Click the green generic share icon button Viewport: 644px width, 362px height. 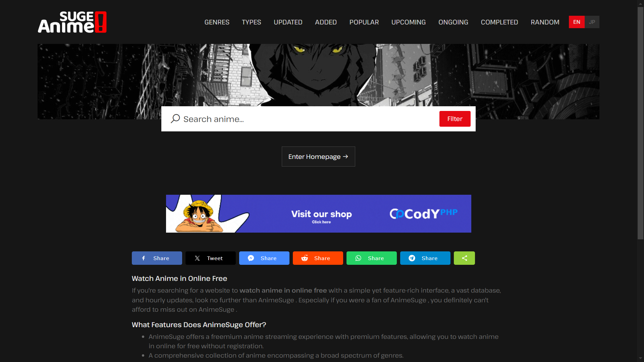point(464,258)
